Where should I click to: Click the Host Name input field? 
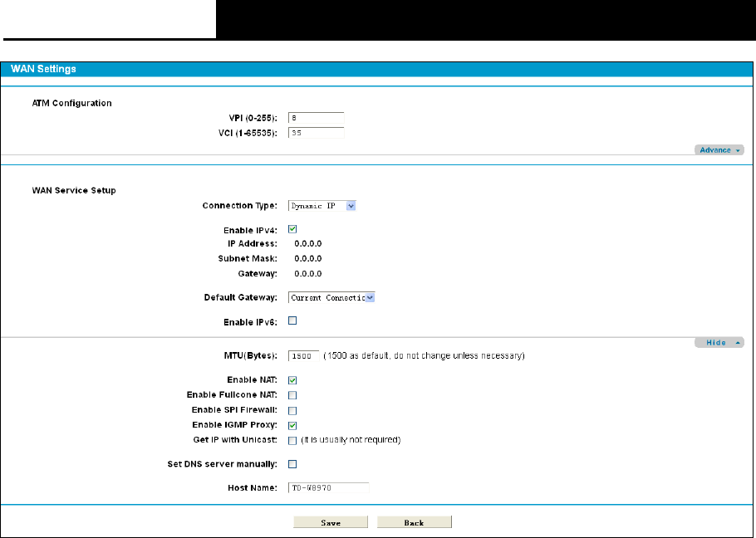click(329, 488)
